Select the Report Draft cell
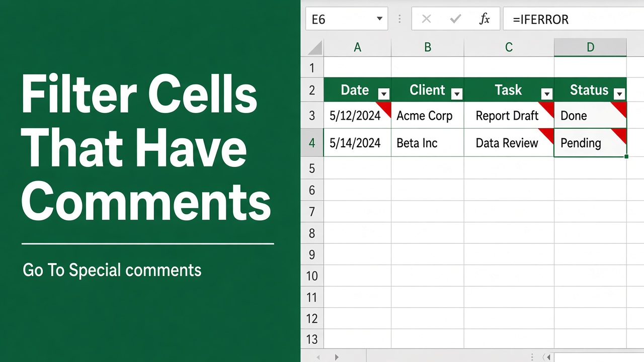 pos(509,115)
